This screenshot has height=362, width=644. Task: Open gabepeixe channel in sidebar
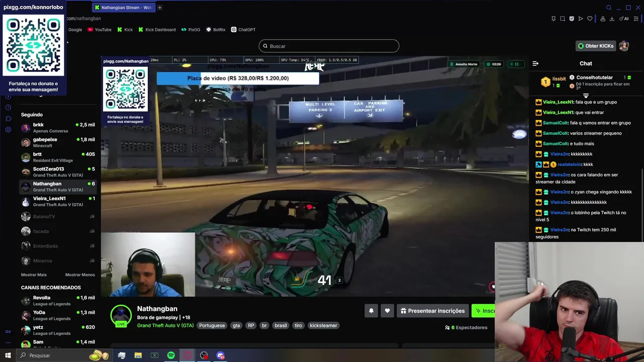[58, 142]
